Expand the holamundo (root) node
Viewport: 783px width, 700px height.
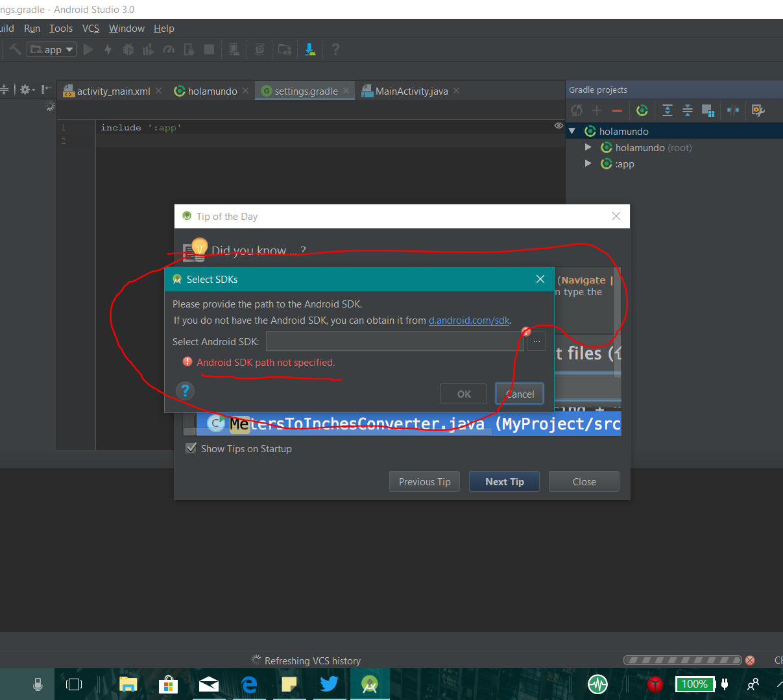(x=588, y=147)
